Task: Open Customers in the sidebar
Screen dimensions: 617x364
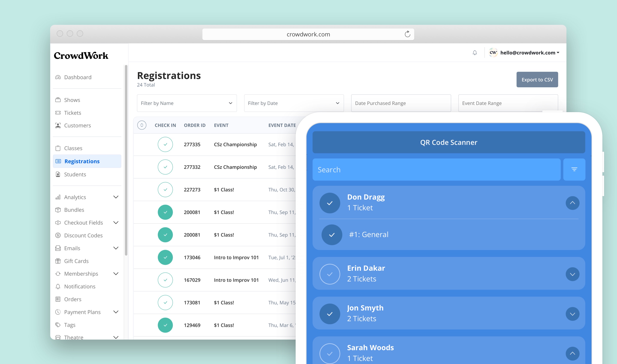Action: (x=78, y=125)
